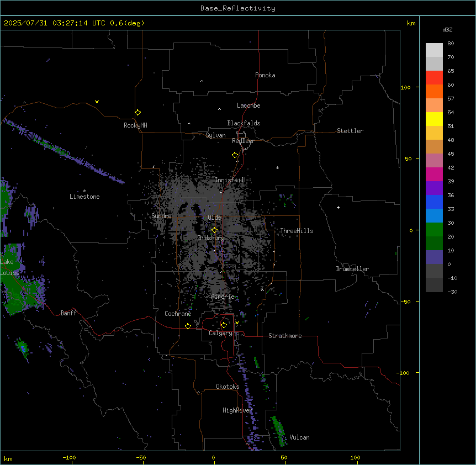Click the white plus marker north of Drumheller
The width and height of the screenshot is (476, 465).
(338, 207)
